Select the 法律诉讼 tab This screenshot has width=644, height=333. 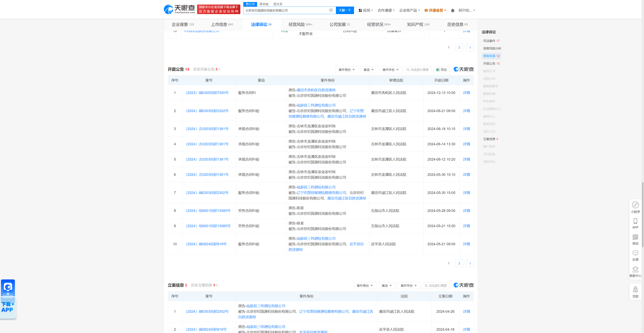tap(261, 24)
